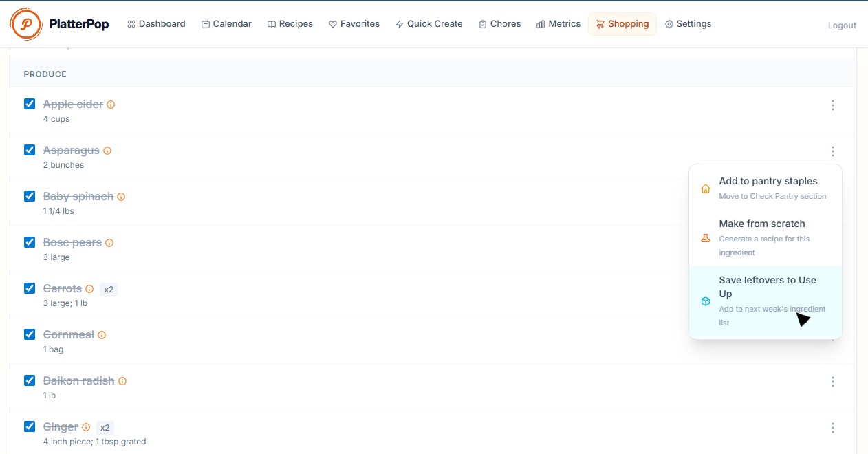Click info icon next to Apple cider

[x=111, y=105]
